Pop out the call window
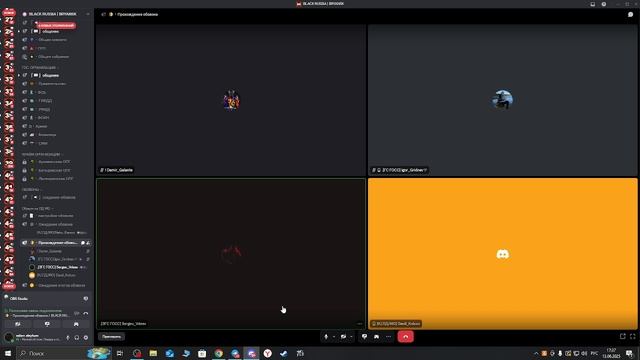Viewport: 640px width, 360px height. click(x=622, y=336)
